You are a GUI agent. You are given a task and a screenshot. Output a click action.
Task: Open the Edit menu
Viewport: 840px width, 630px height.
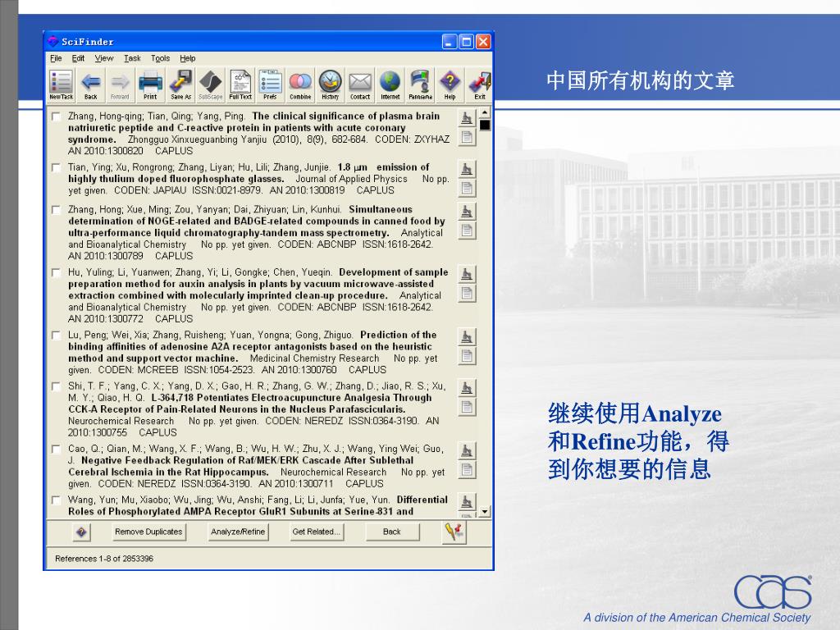coord(78,58)
